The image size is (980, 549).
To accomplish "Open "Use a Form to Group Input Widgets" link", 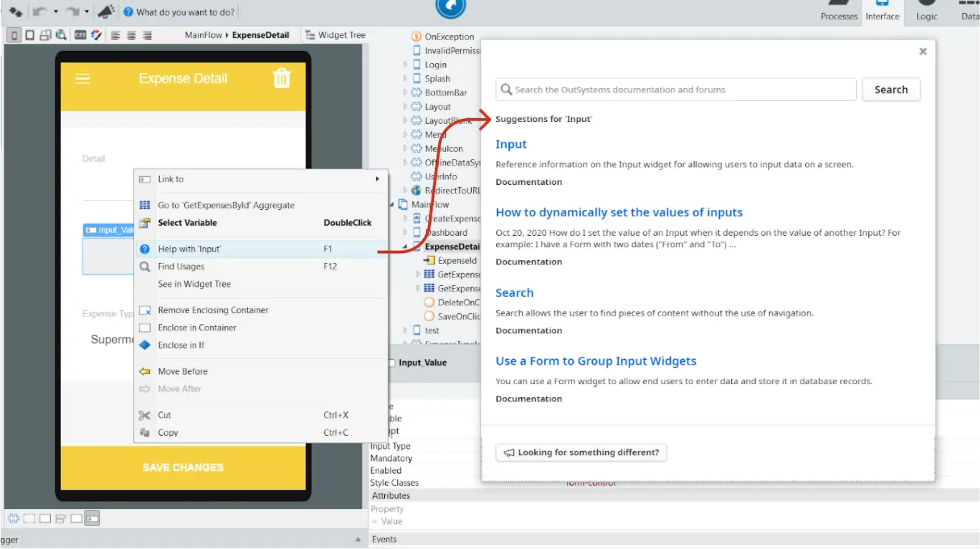I will (x=596, y=361).
